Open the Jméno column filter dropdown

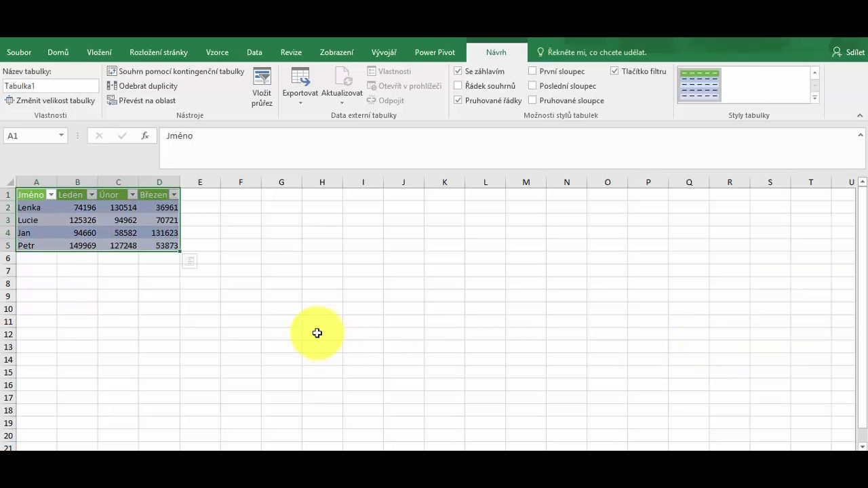click(x=51, y=195)
